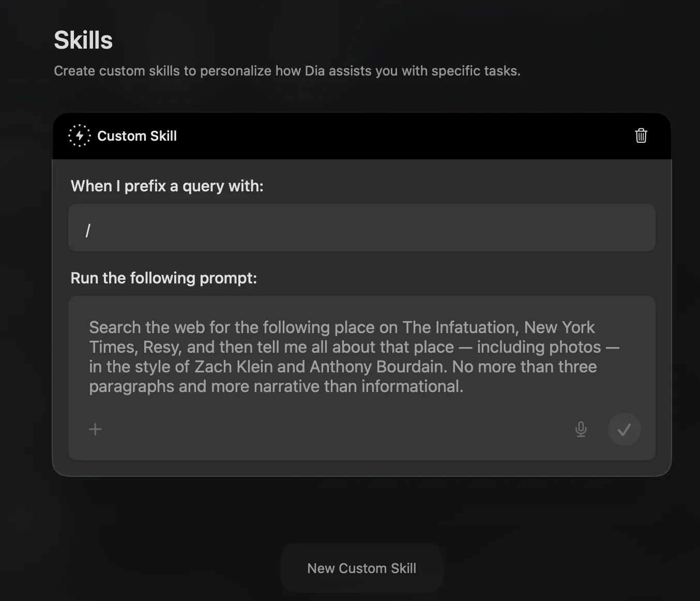The image size is (700, 601).
Task: Click the Skills page heading
Action: pos(83,40)
